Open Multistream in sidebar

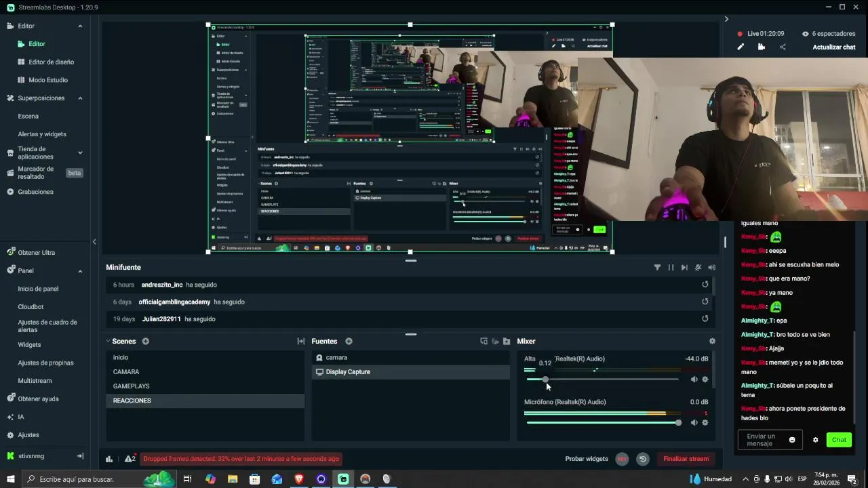coord(35,381)
